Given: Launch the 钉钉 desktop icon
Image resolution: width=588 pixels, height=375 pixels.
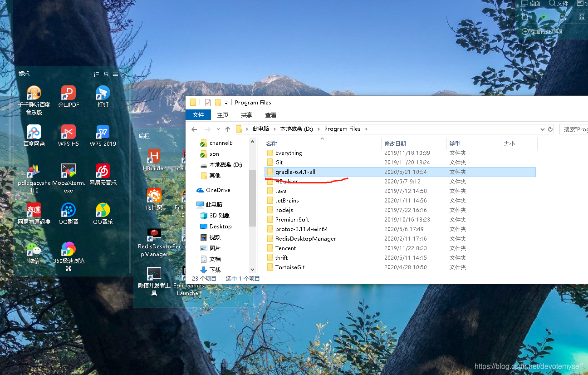Looking at the screenshot, I should click(103, 97).
